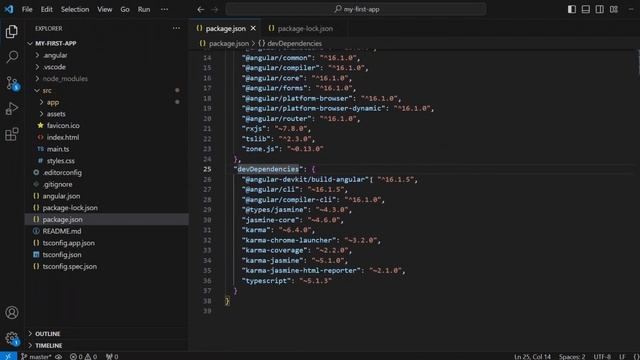Go back with the left arrow
The height and width of the screenshot is (360, 640).
200,9
